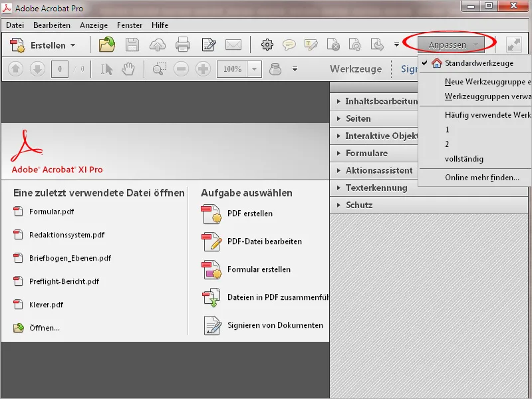This screenshot has height=399, width=532.
Task: Click the Formular erstellen task icon
Action: pyautogui.click(x=211, y=270)
